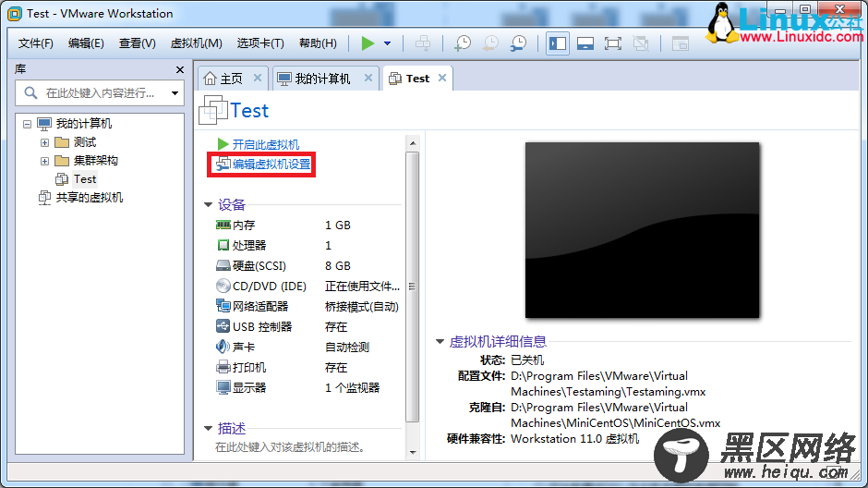This screenshot has height=488, width=868.
Task: Open the library search dropdown arrow
Action: [175, 93]
